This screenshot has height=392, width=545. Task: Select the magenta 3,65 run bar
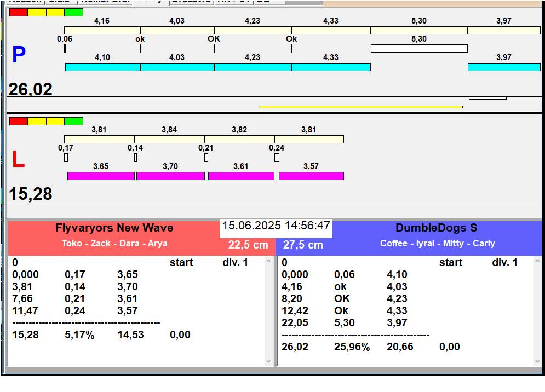tap(101, 176)
